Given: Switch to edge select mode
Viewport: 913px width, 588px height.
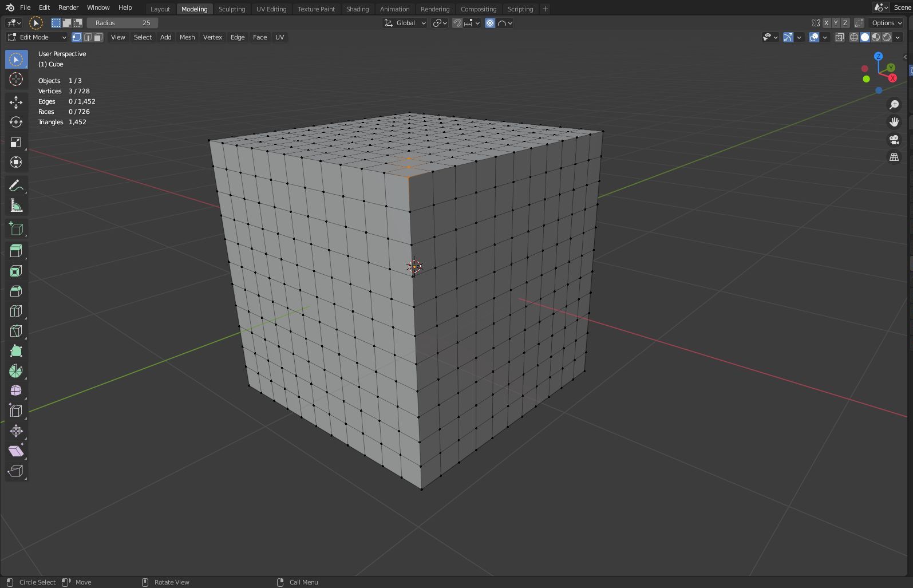Looking at the screenshot, I should pos(88,37).
